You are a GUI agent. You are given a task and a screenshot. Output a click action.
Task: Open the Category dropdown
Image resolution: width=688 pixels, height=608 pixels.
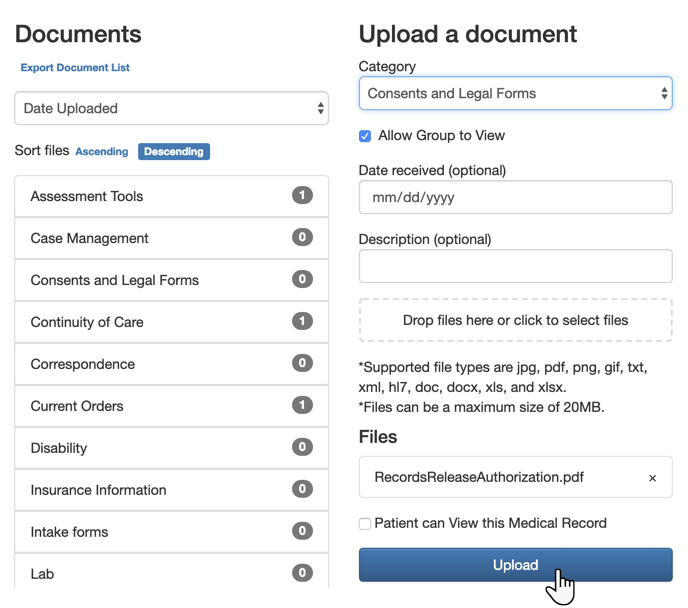point(515,94)
